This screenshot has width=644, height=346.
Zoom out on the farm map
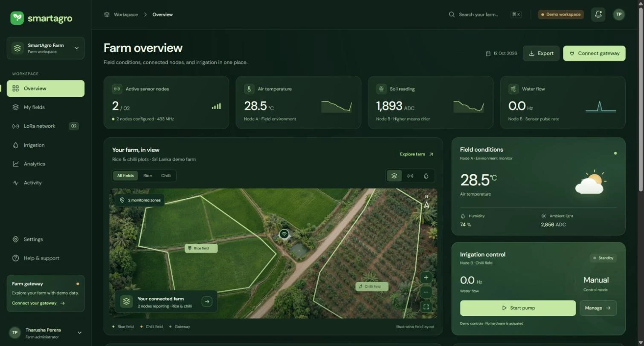click(x=426, y=292)
